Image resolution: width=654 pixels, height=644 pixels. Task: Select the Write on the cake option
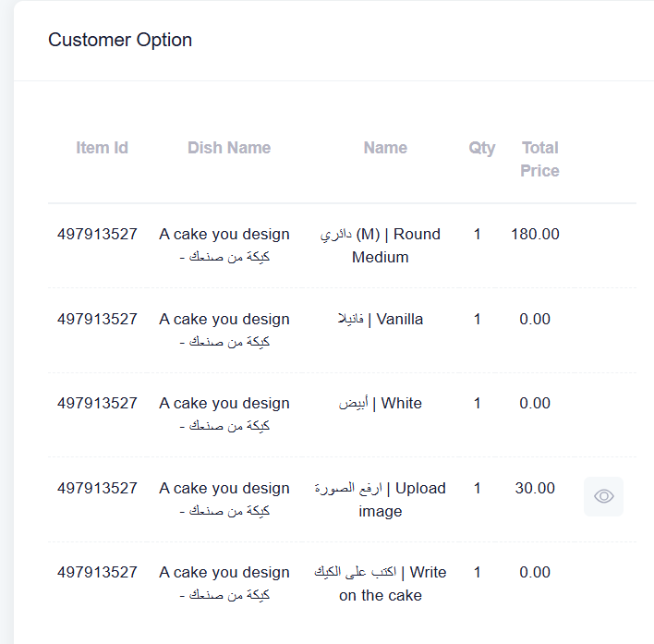coord(380,584)
